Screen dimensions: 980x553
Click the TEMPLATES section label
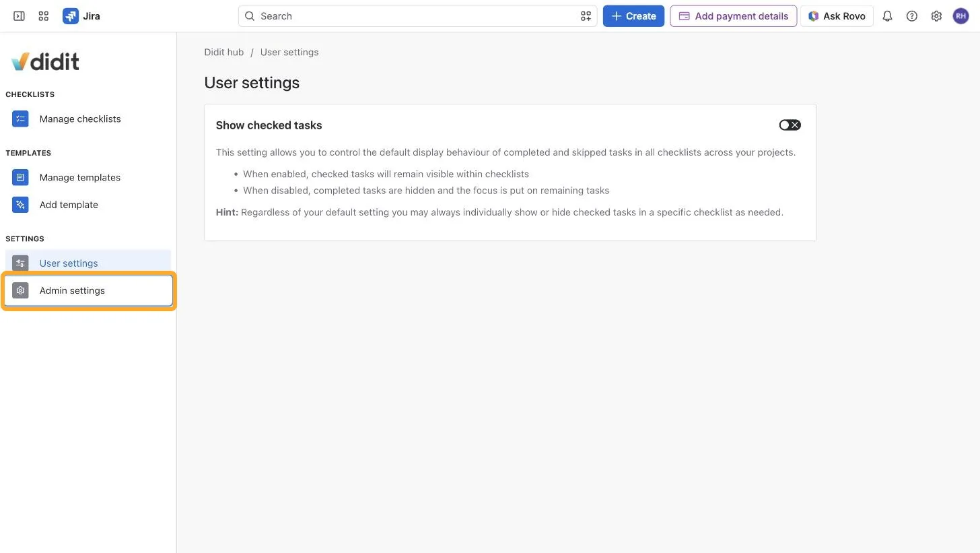pyautogui.click(x=28, y=153)
